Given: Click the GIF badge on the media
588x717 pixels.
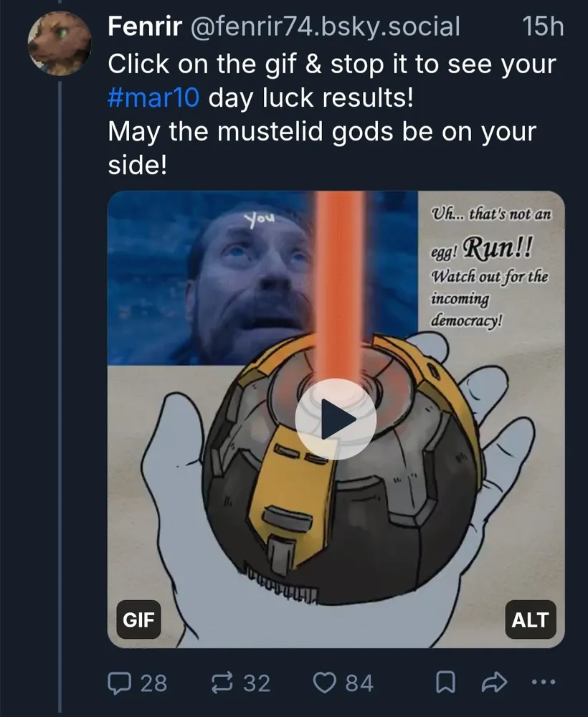Looking at the screenshot, I should click(x=138, y=619).
